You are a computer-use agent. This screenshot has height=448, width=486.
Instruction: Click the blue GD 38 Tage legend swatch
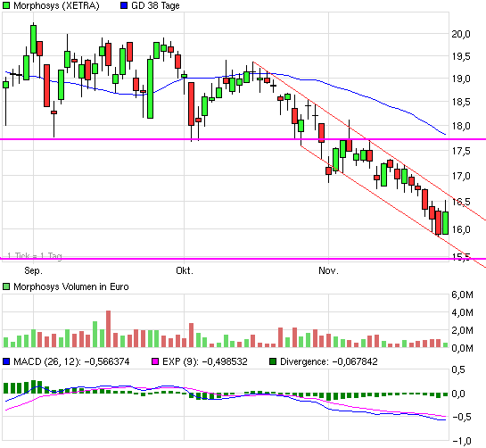pos(124,5)
